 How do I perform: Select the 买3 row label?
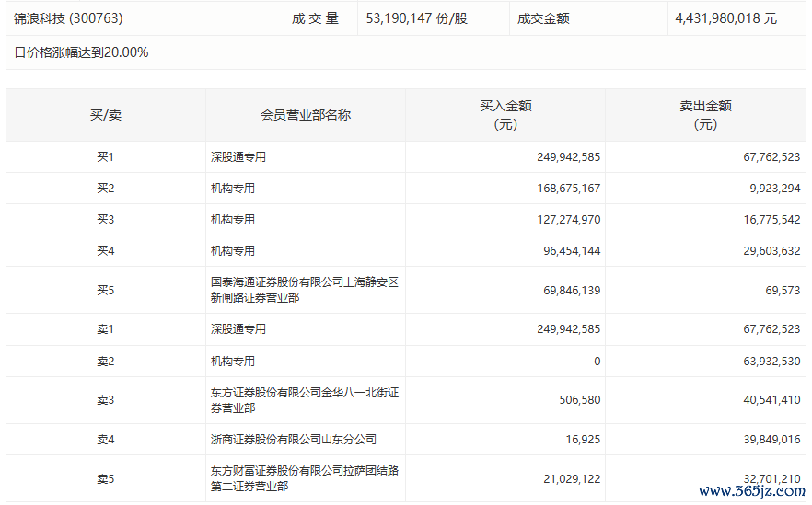(105, 220)
